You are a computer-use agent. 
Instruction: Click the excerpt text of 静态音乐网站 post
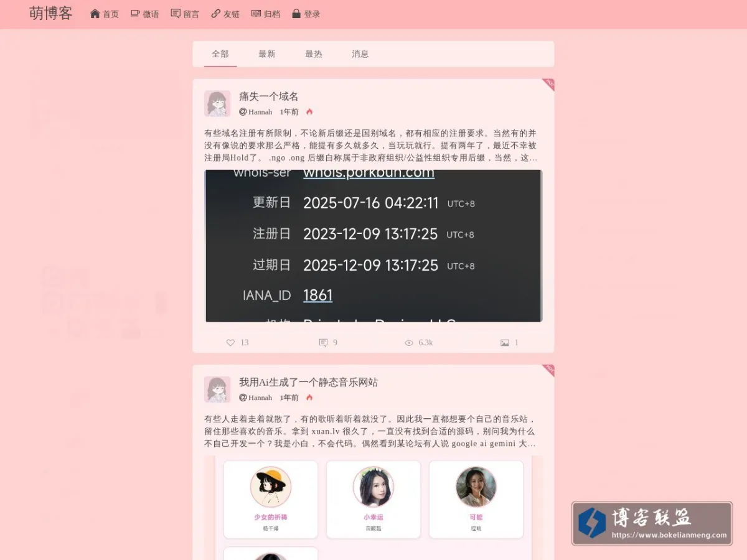pyautogui.click(x=370, y=431)
